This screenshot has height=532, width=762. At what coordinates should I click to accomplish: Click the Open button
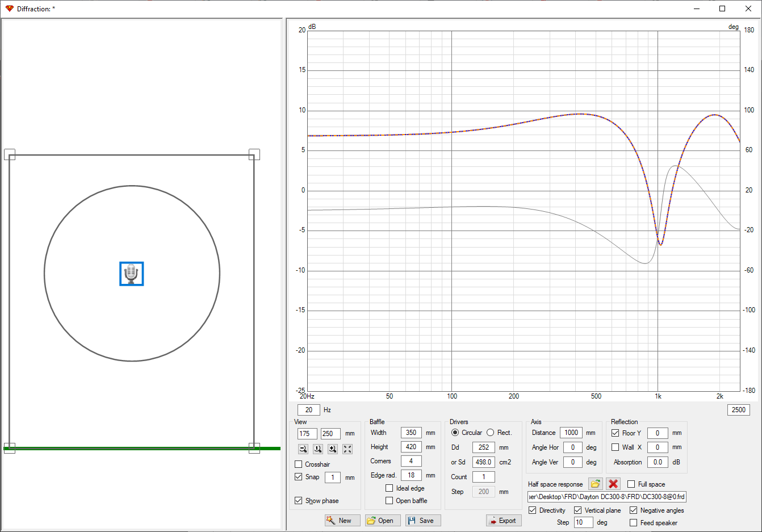point(383,521)
